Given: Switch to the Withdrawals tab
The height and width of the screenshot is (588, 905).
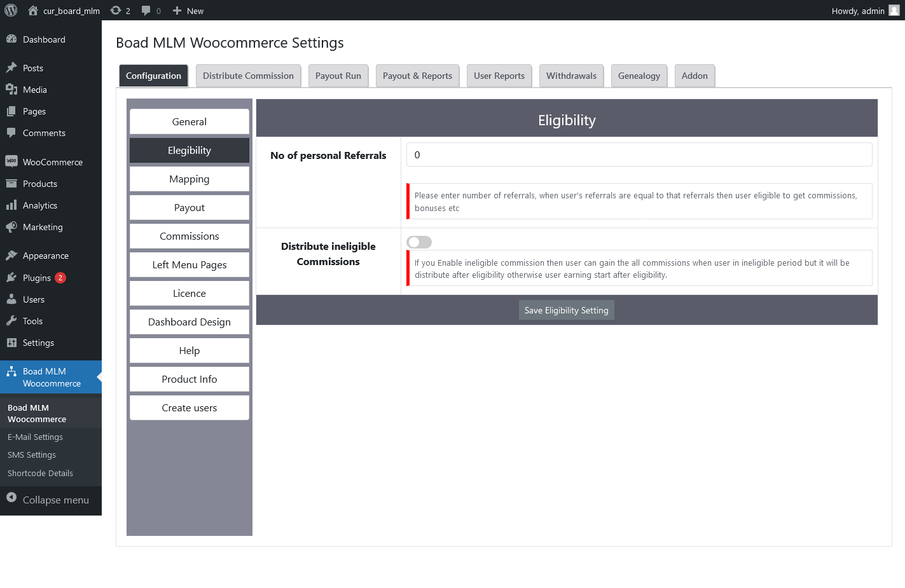Looking at the screenshot, I should [571, 76].
